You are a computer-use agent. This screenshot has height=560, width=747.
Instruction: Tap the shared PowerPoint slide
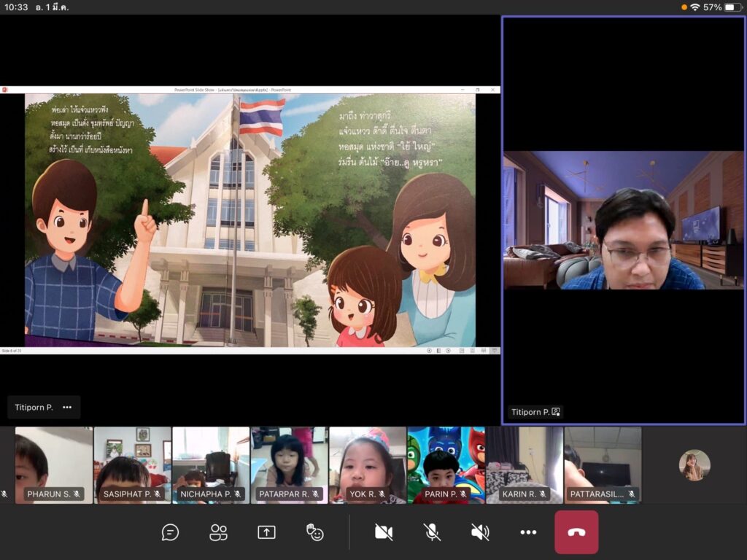coord(250,219)
